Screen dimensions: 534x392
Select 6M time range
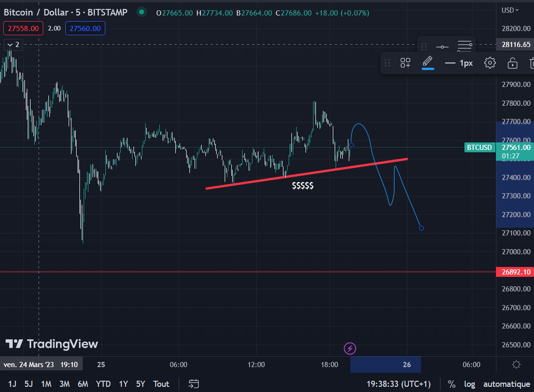pos(83,384)
